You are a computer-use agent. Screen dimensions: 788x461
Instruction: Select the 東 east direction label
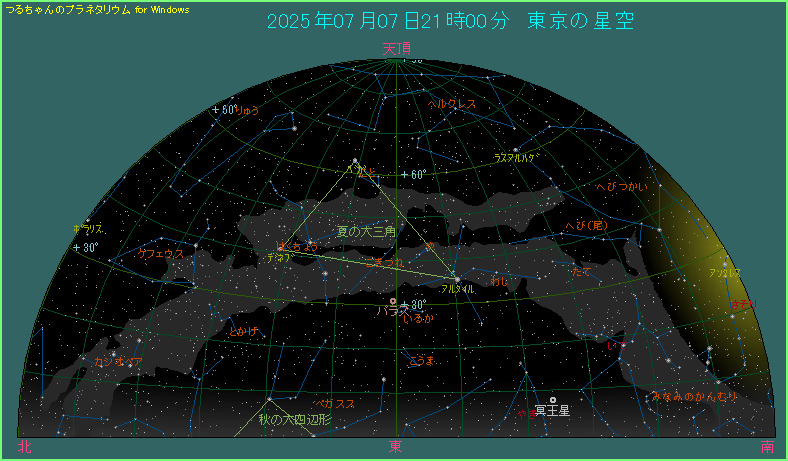(x=396, y=447)
